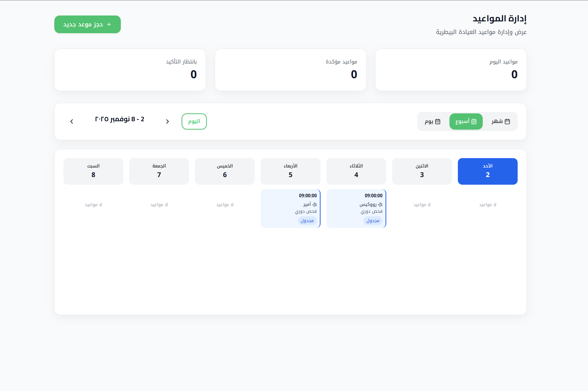588x391 pixels.
Task: Click the paw icon next to رووكيس
Action: (x=380, y=205)
